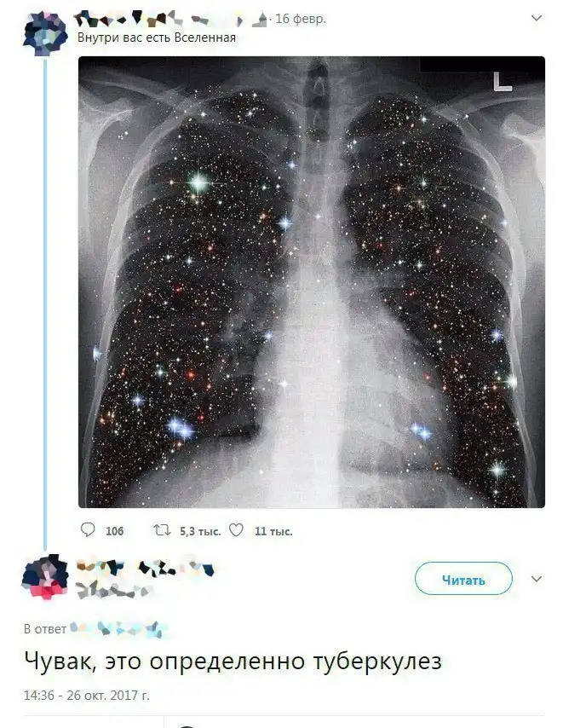Open the original poster's avatar
The width and height of the screenshot is (563, 728).
coord(43,32)
